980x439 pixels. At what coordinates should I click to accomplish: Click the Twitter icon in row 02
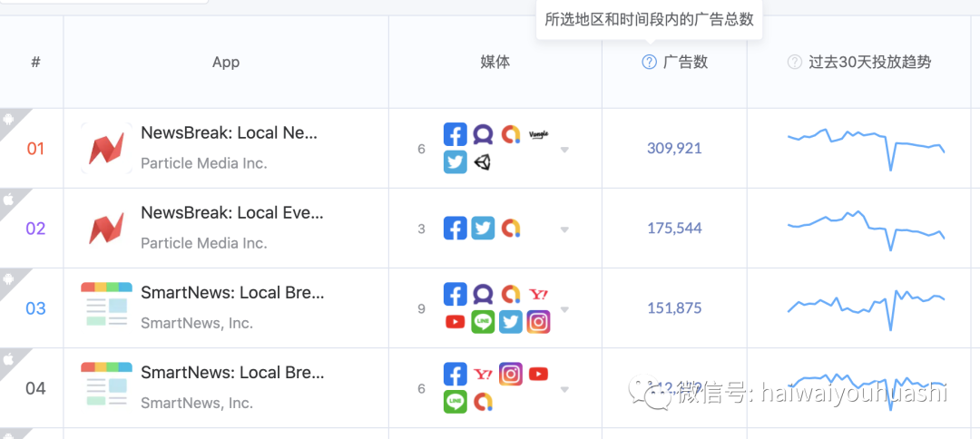(483, 228)
